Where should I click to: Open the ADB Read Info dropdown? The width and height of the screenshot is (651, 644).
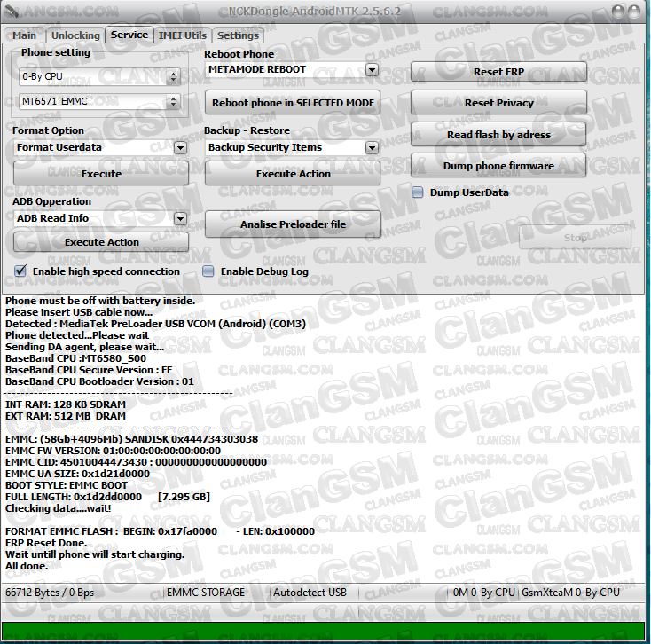tap(180, 218)
